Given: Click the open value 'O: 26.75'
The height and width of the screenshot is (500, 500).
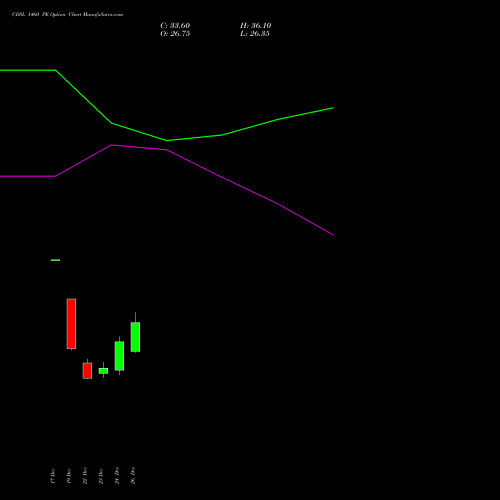Looking at the screenshot, I should tap(175, 34).
